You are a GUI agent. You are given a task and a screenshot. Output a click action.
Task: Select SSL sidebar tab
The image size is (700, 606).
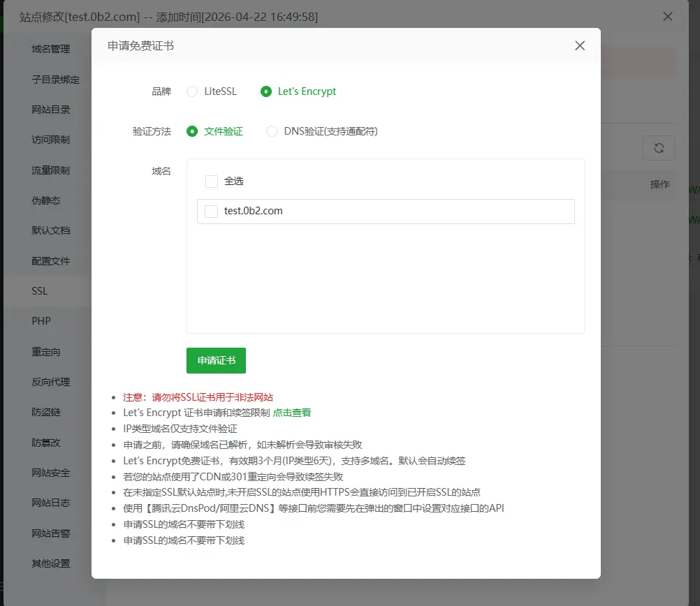pos(39,291)
